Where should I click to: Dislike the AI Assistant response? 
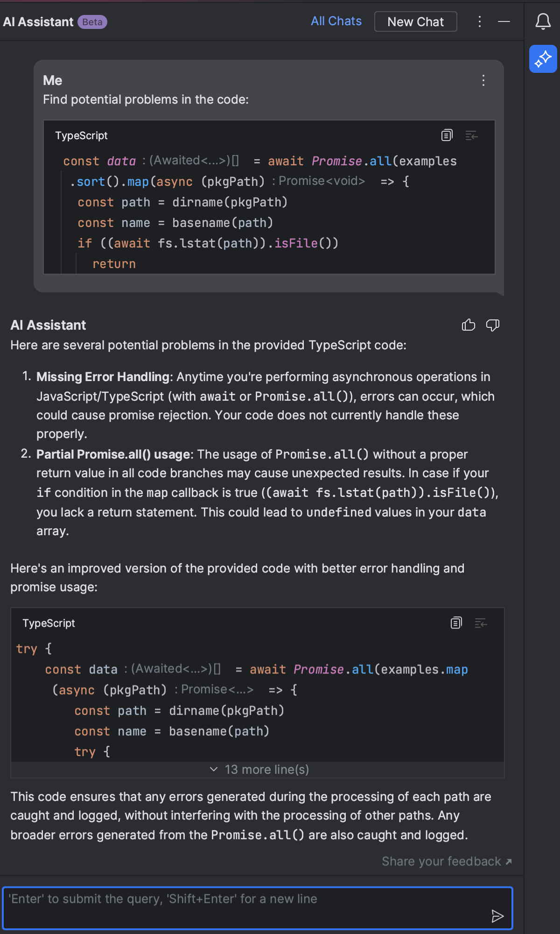(492, 325)
